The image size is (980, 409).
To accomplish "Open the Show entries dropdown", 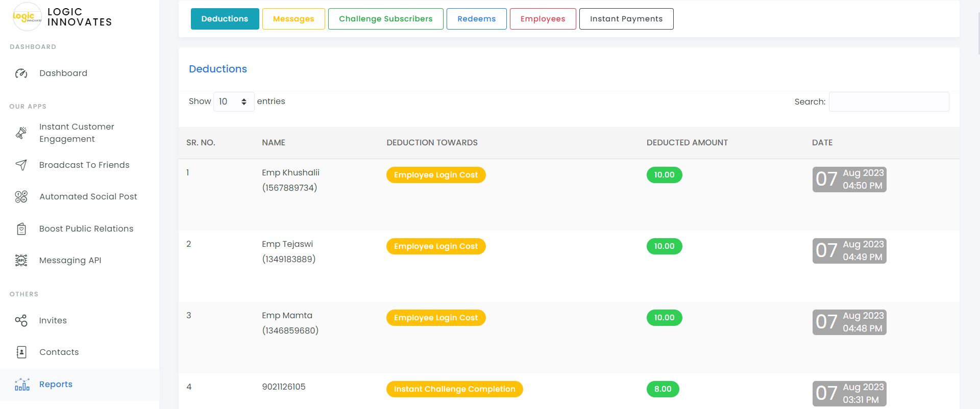I will [233, 101].
